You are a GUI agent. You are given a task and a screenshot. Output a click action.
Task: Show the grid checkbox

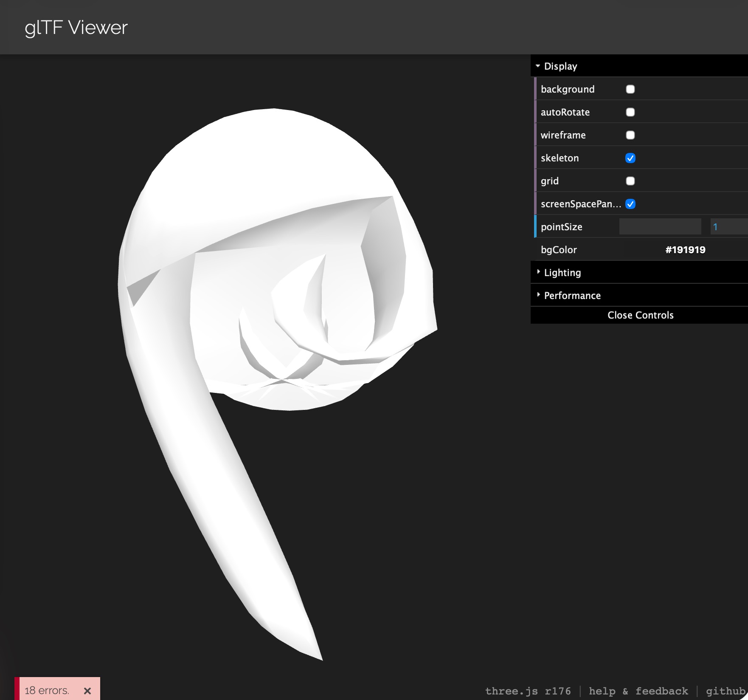click(x=630, y=181)
